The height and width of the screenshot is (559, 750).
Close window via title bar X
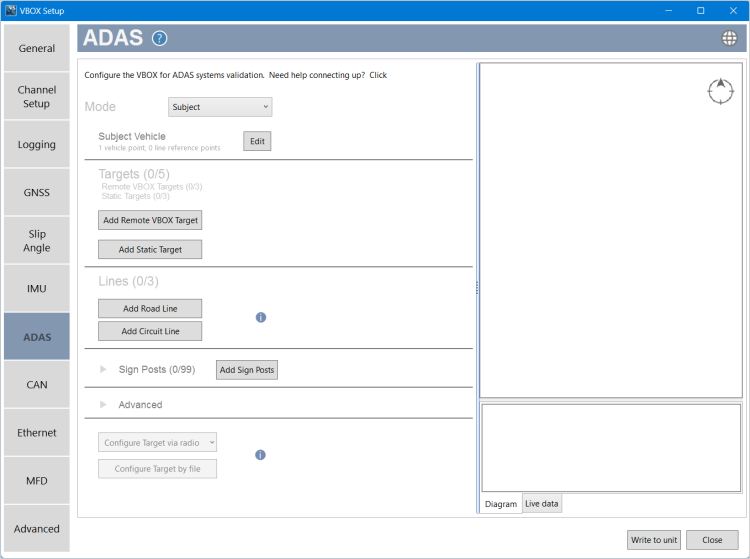[733, 11]
